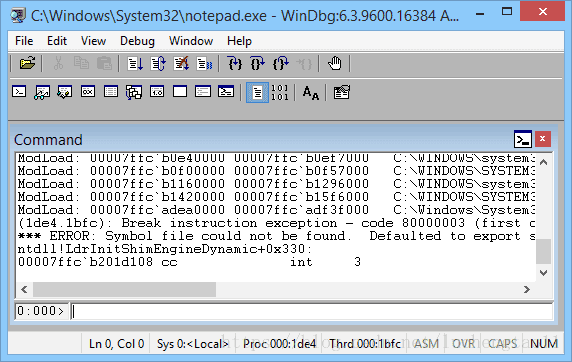Click the Go (run) toolbar icon

coord(135,63)
